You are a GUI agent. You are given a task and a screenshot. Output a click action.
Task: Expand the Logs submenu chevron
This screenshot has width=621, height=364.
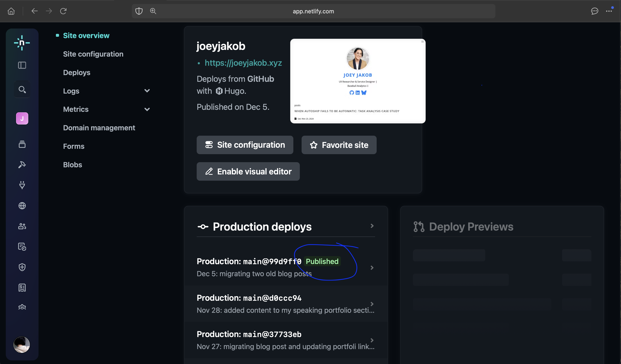(147, 91)
